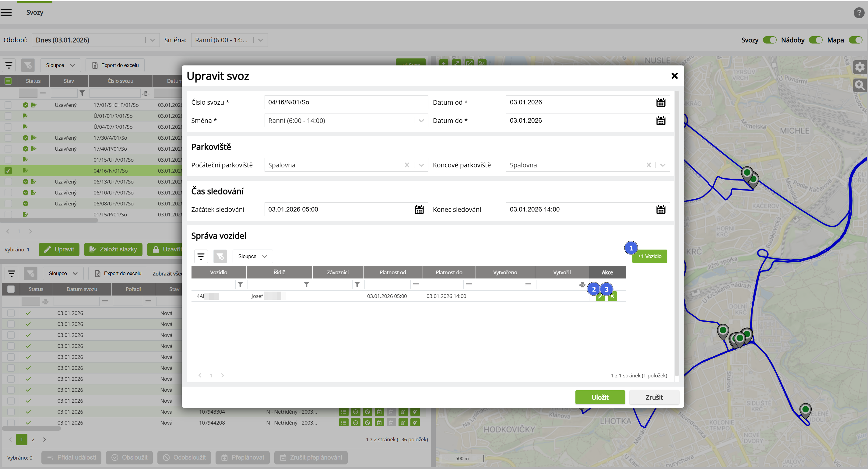The height and width of the screenshot is (469, 868).
Task: Uncheck the selected 04/16/N/01/So row checkbox
Action: (8, 171)
